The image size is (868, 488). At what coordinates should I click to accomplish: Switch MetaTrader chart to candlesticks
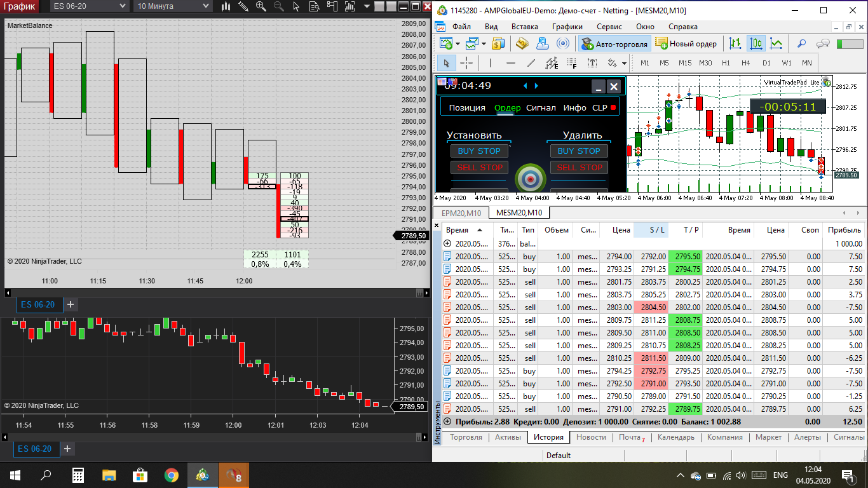pyautogui.click(x=756, y=43)
